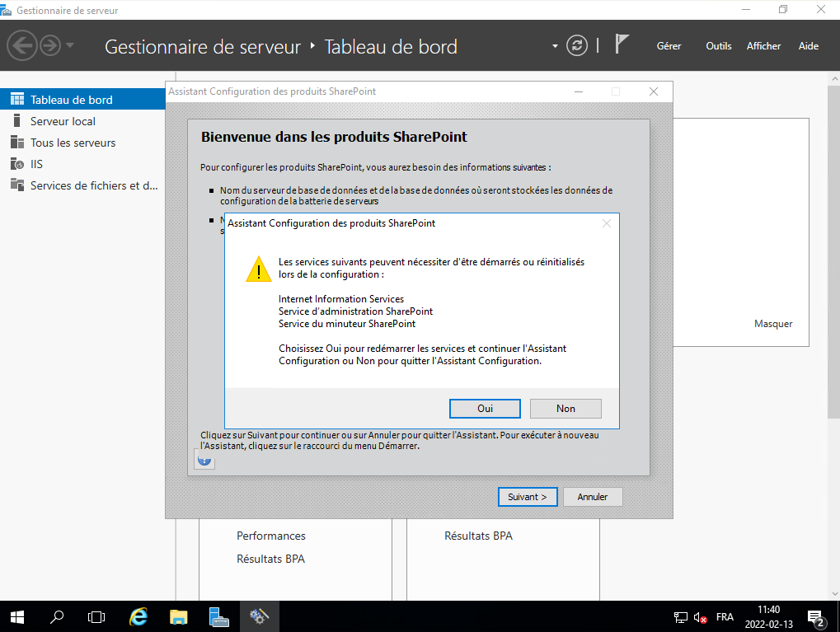Switch to SharePoint configuration wizard taskbar icon
840x632 pixels.
click(259, 617)
